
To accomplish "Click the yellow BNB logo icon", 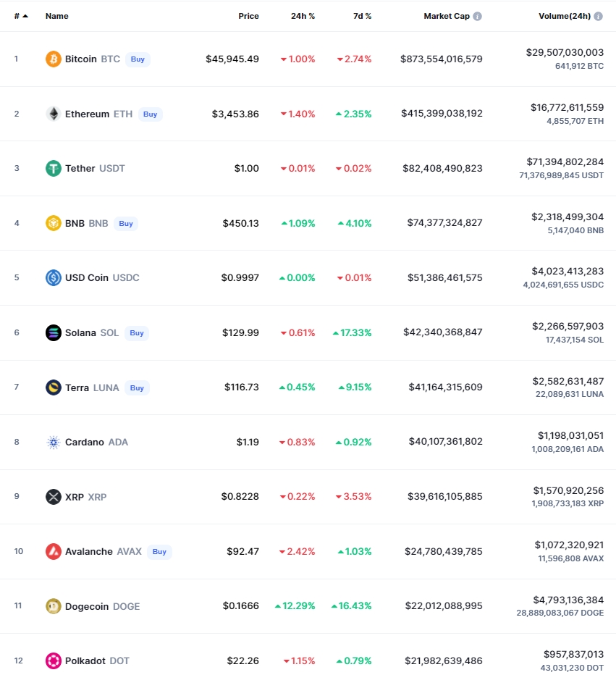I will coord(54,223).
